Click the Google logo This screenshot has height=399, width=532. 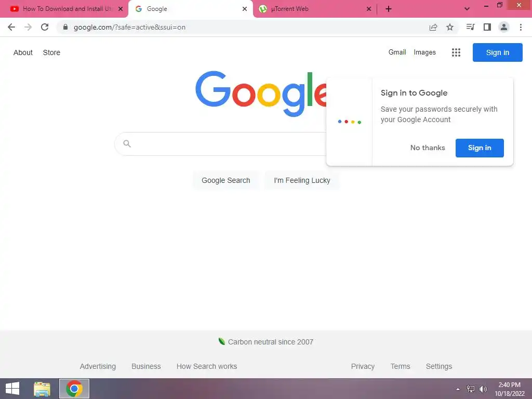261,94
